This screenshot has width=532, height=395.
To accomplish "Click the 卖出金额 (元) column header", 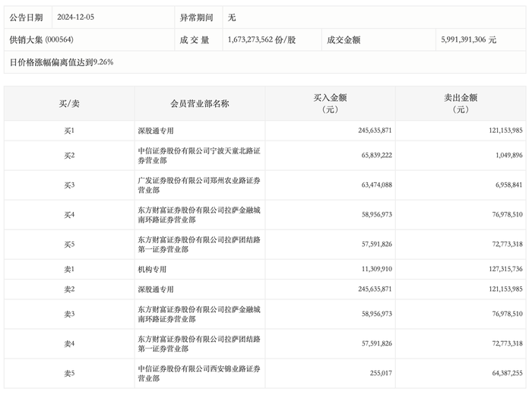I will 461,103.
